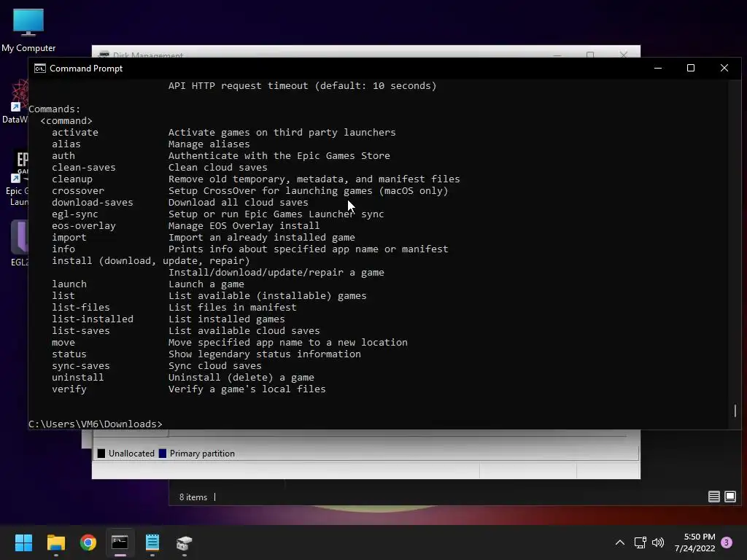Image resolution: width=747 pixels, height=560 pixels.
Task: Click the Command Prompt vertical scrollbar thumb
Action: [x=735, y=411]
